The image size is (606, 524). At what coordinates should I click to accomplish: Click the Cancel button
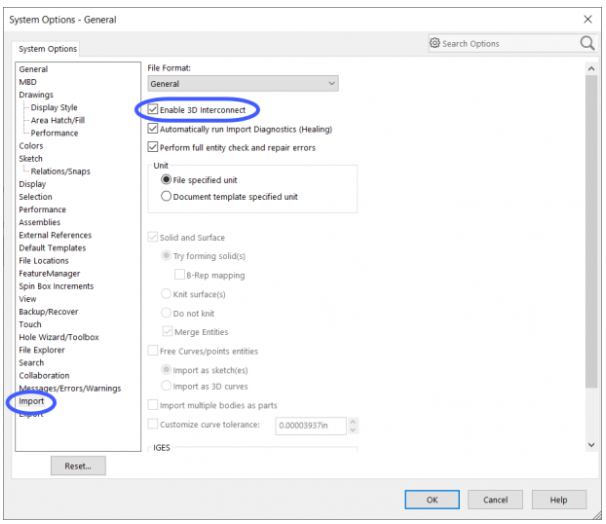pos(495,500)
